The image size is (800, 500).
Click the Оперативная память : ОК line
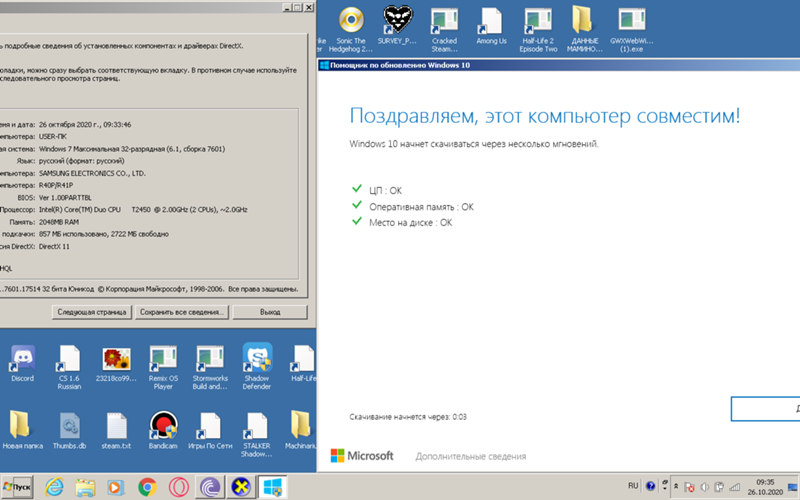click(x=421, y=207)
